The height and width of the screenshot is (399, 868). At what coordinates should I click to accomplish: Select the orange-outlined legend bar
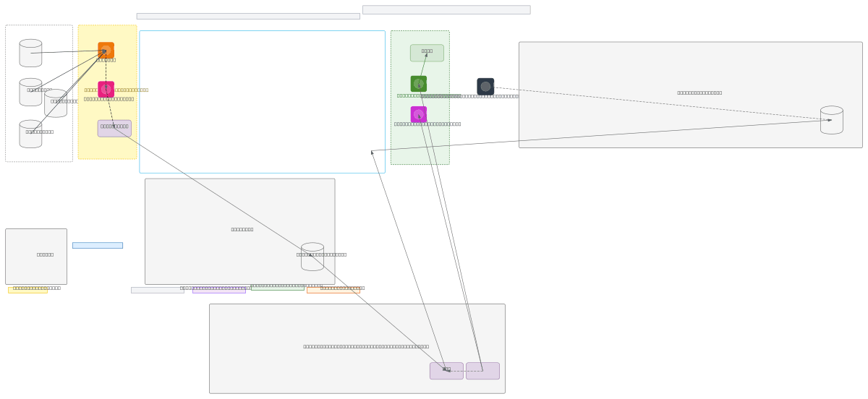point(333,290)
